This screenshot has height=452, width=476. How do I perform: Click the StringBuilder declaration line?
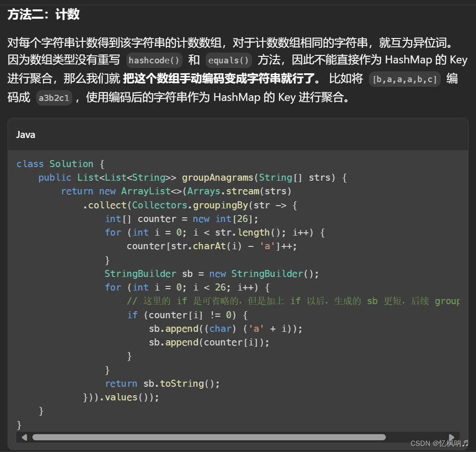point(212,273)
